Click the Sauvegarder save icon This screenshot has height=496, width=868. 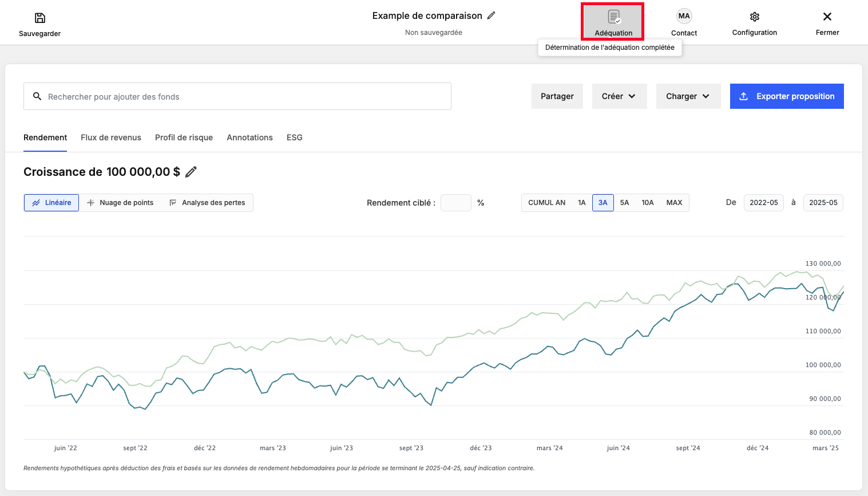click(40, 18)
